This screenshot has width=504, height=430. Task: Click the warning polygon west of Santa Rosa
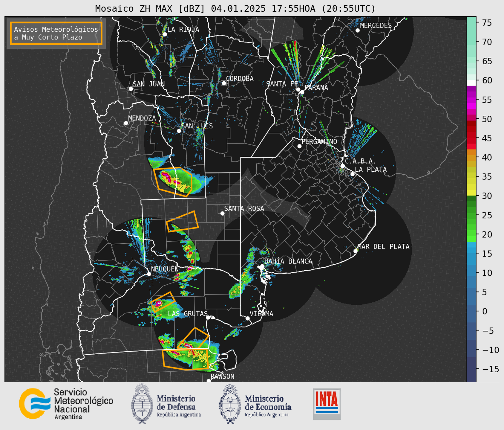182,222
